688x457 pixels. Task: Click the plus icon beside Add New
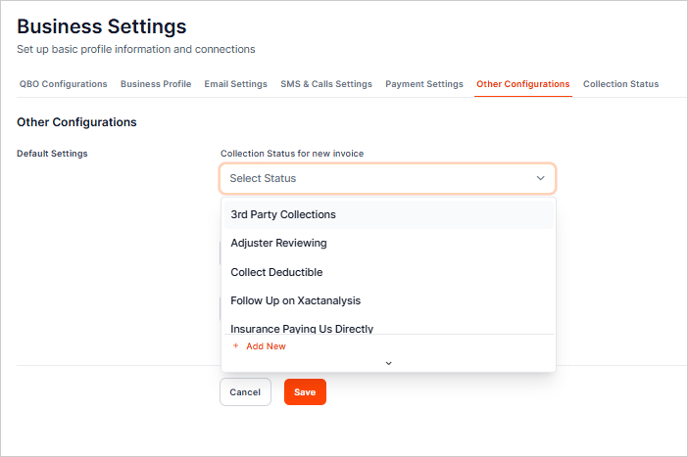pos(236,346)
